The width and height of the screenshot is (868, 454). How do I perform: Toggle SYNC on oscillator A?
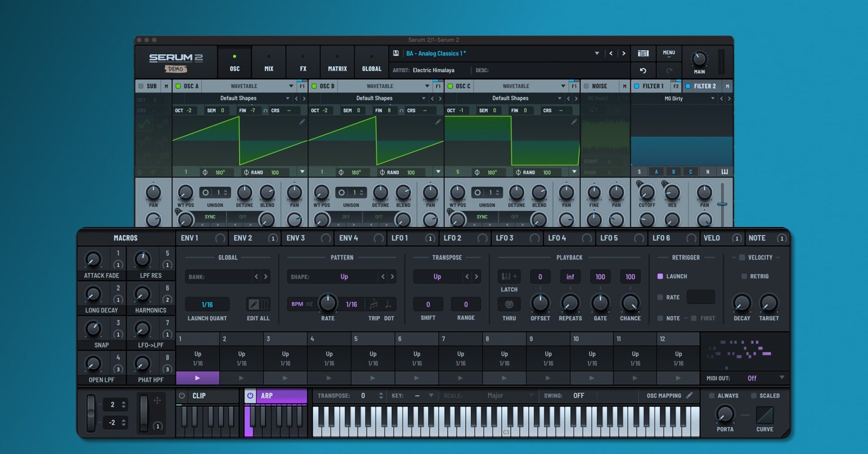coord(210,217)
